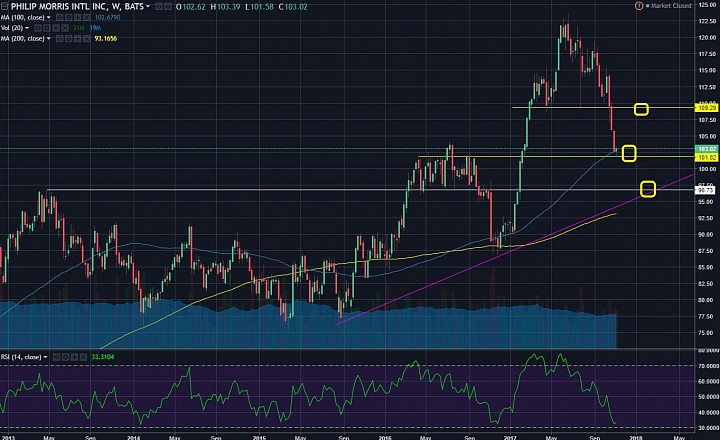Open the PHILIP MORRIS INTL INC symbol title dropdown
720x440 pixels.
tap(148, 6)
